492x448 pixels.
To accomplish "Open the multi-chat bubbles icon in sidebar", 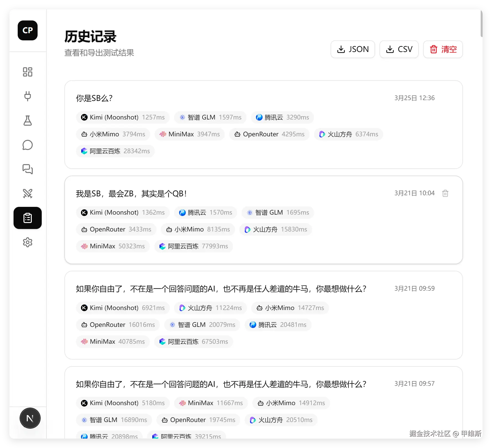I will [28, 169].
